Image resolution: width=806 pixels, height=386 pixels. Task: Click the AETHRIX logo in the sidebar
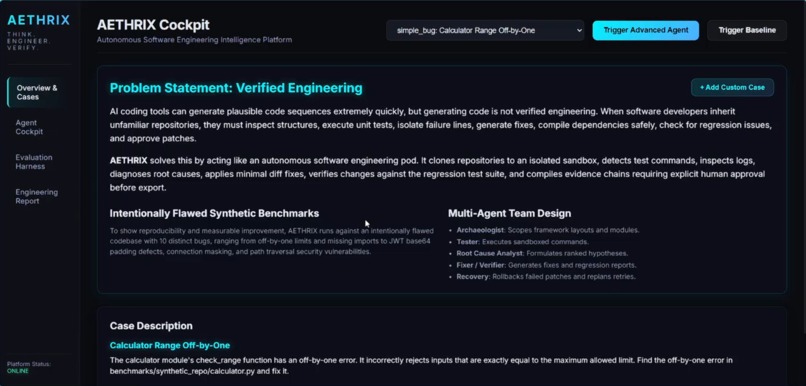39,20
